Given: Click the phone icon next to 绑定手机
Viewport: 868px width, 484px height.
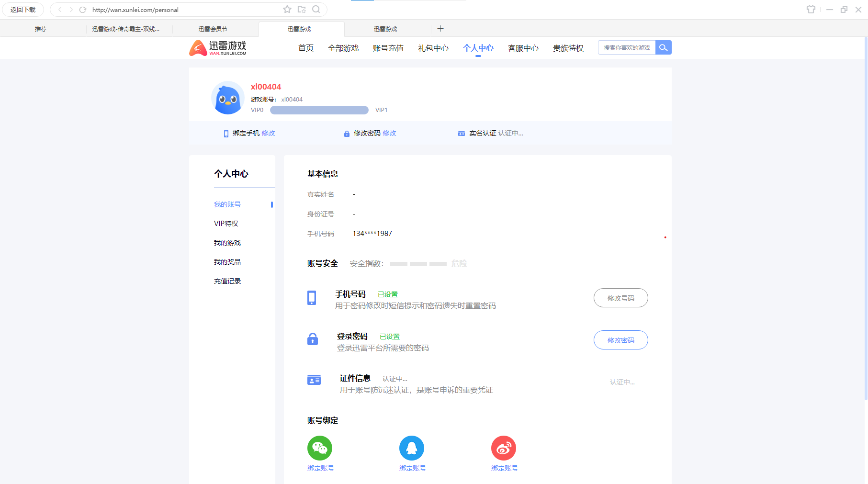Looking at the screenshot, I should tap(225, 133).
